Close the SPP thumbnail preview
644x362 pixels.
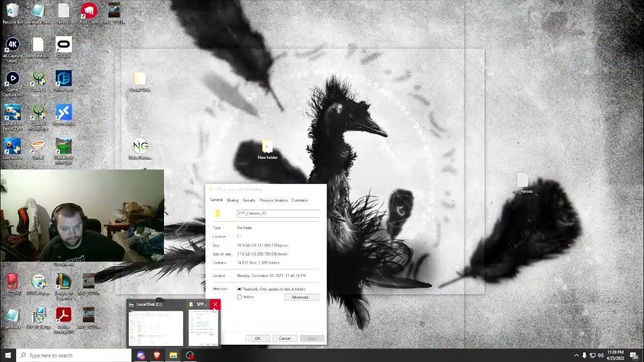pyautogui.click(x=215, y=305)
